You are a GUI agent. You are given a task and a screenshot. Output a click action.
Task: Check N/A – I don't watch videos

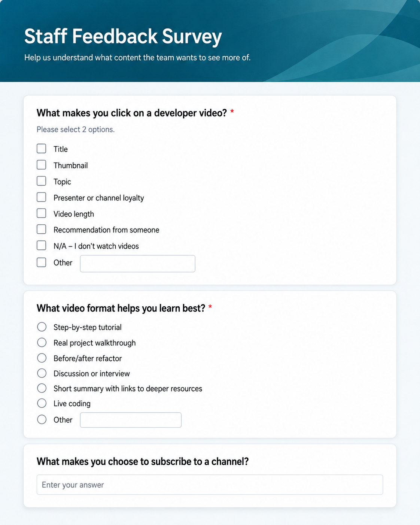pyautogui.click(x=42, y=246)
